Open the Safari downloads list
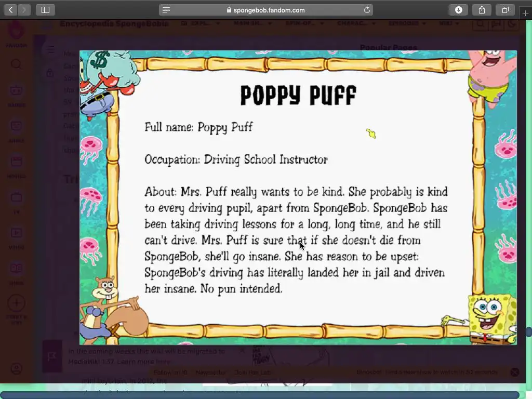Image resolution: width=532 pixels, height=399 pixels. click(458, 10)
